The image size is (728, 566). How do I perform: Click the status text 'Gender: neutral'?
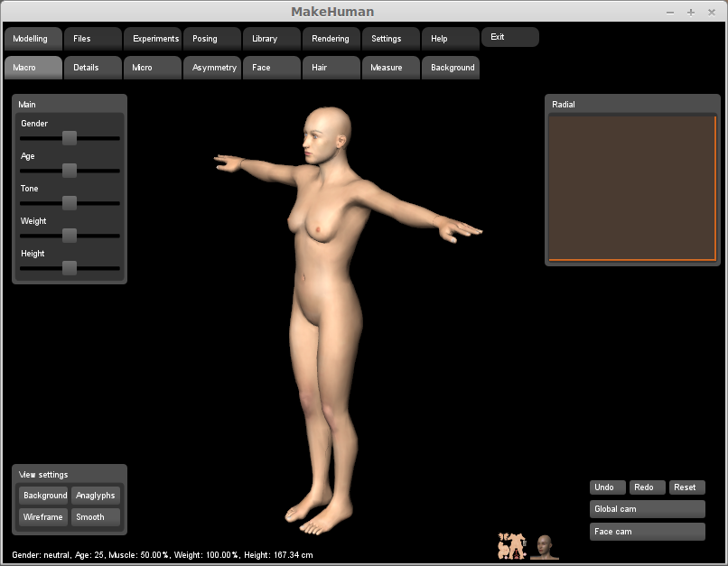click(x=41, y=555)
